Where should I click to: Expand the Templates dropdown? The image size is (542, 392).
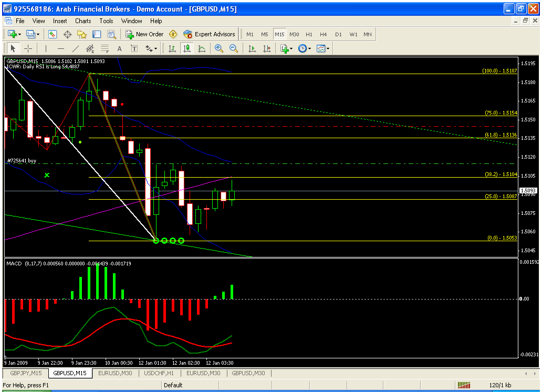[329, 48]
